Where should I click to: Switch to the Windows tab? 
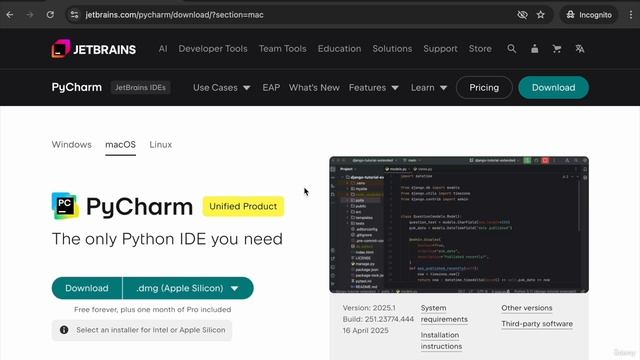tap(71, 144)
